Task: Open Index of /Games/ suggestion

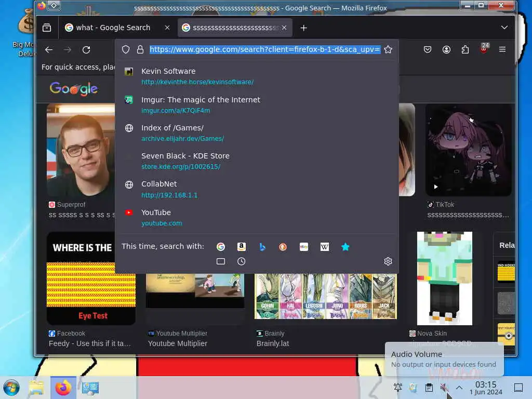Action: pos(257,133)
